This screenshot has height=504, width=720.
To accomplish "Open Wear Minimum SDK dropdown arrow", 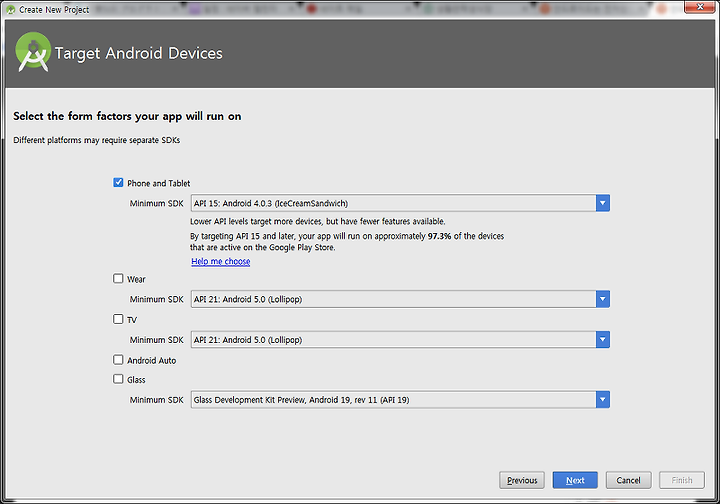I will (602, 299).
